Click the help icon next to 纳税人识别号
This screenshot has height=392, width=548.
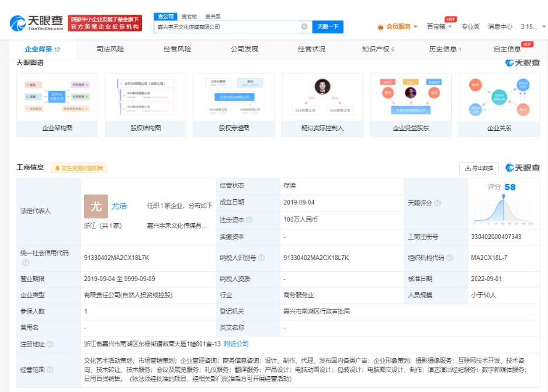[x=261, y=258]
